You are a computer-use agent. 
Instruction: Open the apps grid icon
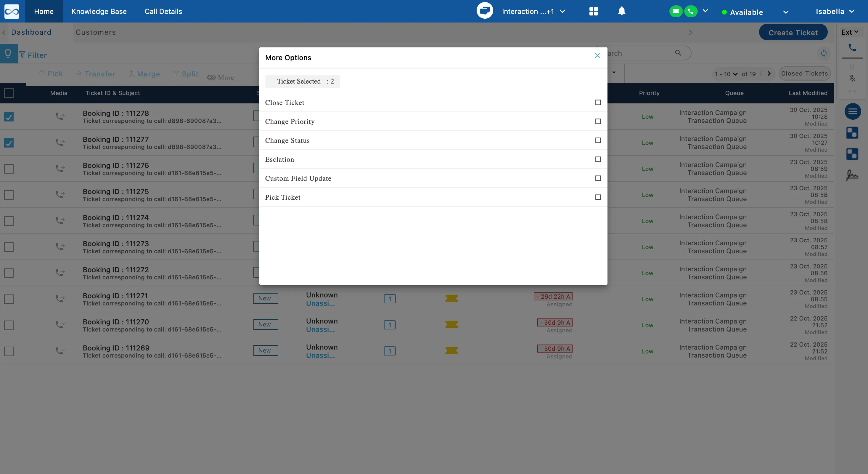593,12
